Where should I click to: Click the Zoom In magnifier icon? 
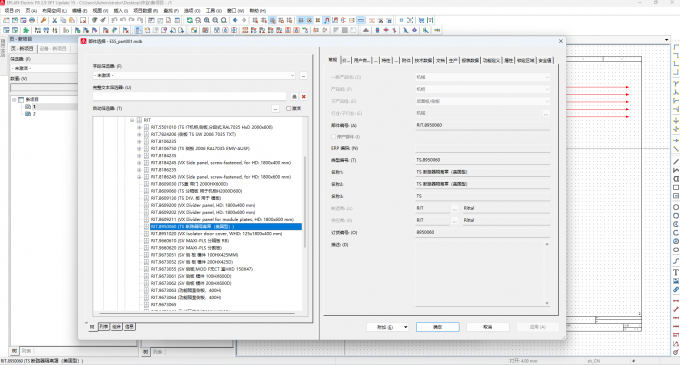[207, 20]
